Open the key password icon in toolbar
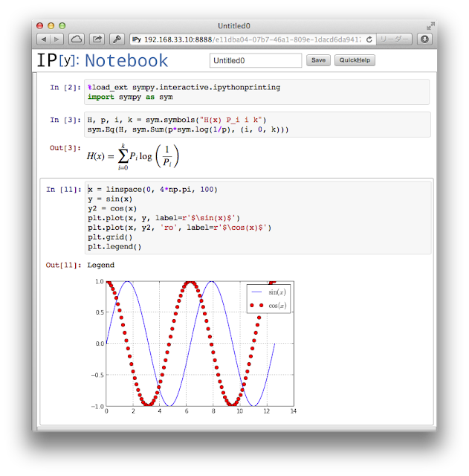This screenshot has width=469, height=476. coord(117,39)
